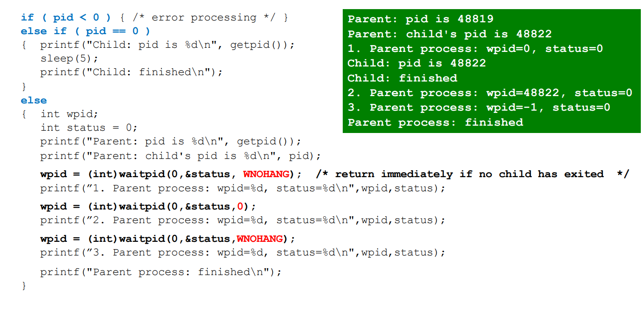The width and height of the screenshot is (644, 332).
Task: Click 'Child: finished' in green output box
Action: pyautogui.click(x=402, y=78)
